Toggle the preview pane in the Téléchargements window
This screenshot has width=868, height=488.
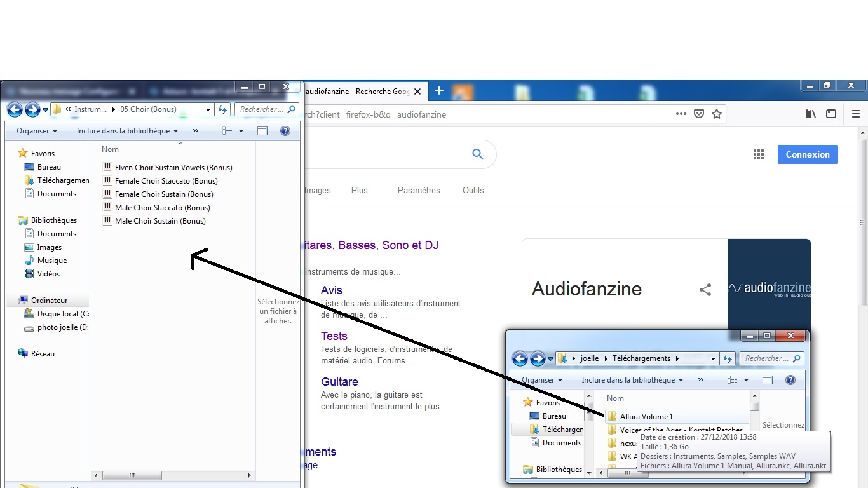768,380
